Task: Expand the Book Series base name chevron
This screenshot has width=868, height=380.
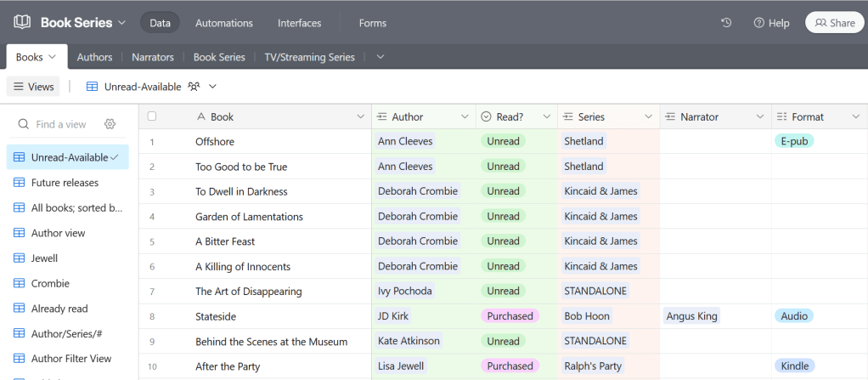Action: pos(121,23)
